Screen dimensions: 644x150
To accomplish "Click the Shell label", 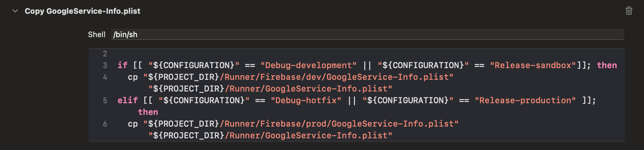I will click(97, 34).
